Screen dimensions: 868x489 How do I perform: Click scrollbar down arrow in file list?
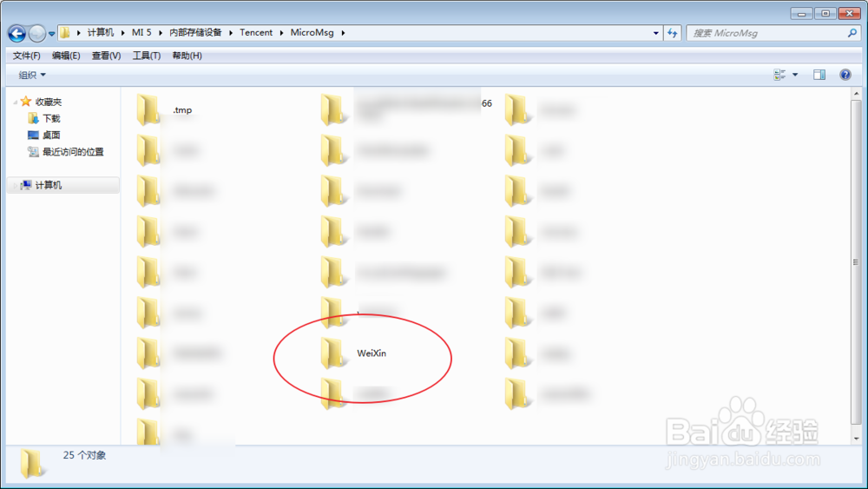coord(857,438)
